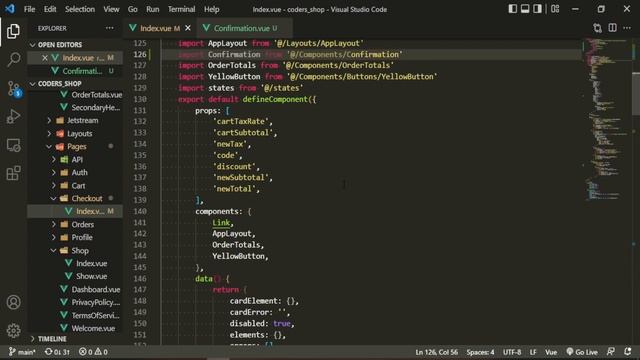Click the Open Changes icon in editor toolbar
This screenshot has width=640, height=360.
point(598,28)
